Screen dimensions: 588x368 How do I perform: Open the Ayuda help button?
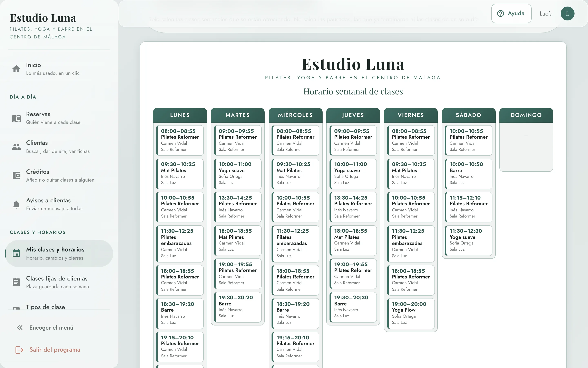(x=511, y=13)
